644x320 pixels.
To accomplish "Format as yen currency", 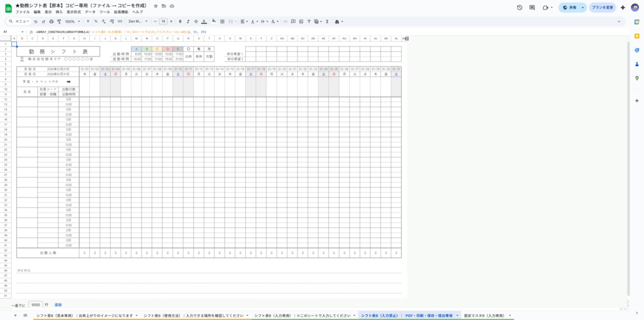I will tap(88, 21).
